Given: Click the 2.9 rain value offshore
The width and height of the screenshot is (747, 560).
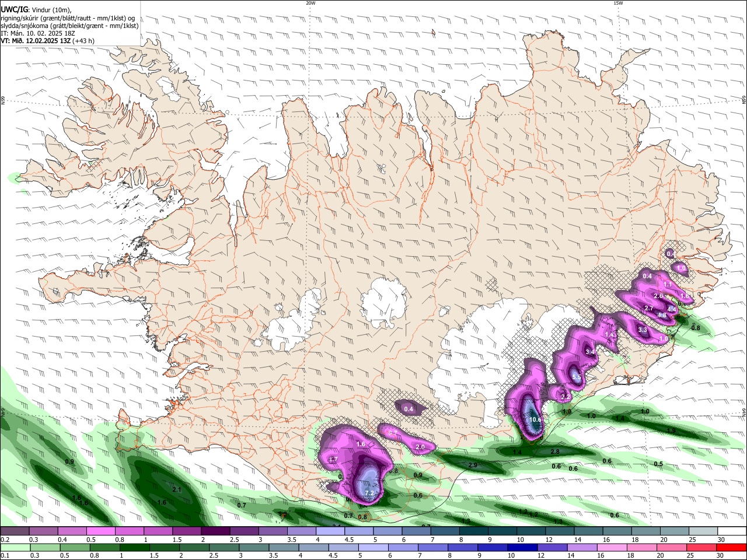Looking at the screenshot, I should click(473, 465).
